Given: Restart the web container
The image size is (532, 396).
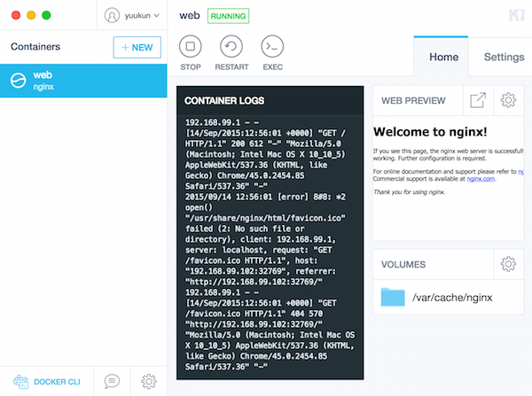Looking at the screenshot, I should coord(231,46).
